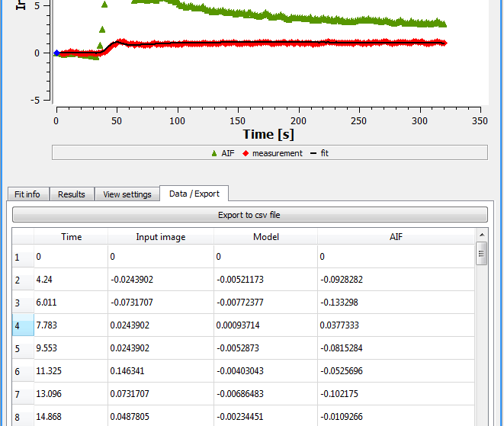Click the Input image column header
Image resolution: width=504 pixels, height=426 pixels.
[161, 237]
